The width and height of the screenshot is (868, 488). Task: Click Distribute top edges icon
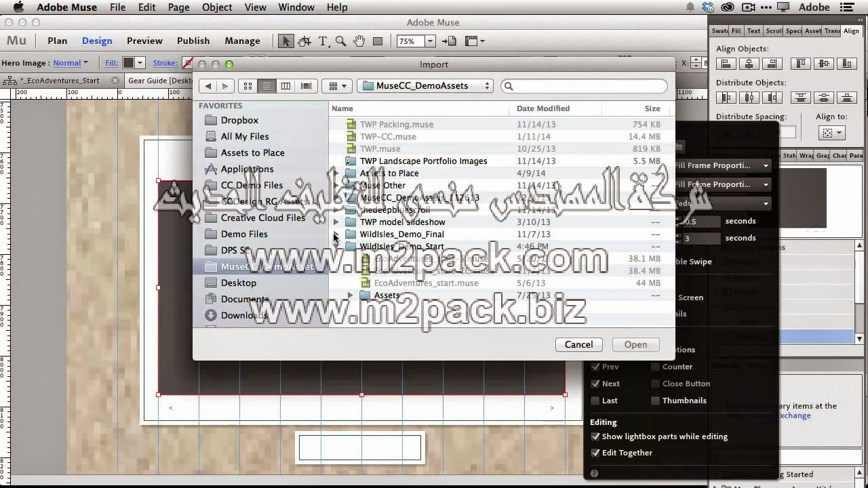point(801,98)
